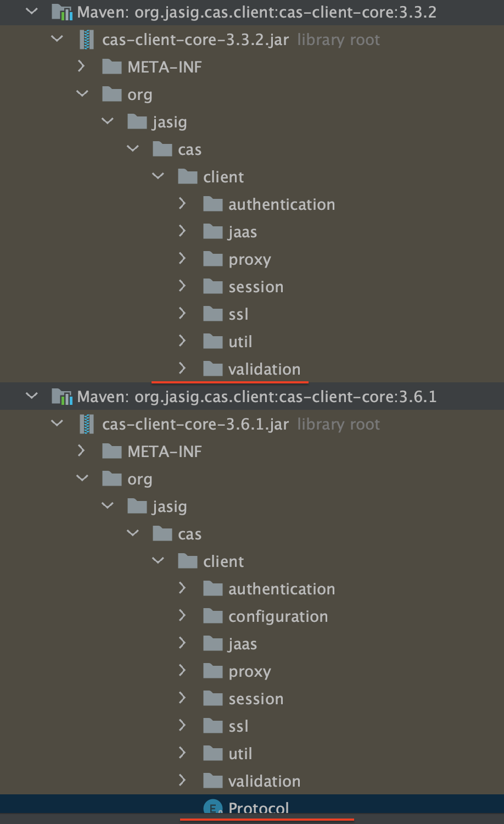This screenshot has height=824, width=504.
Task: Select "ssl" label in 3.6.1 jar
Action: pyautogui.click(x=239, y=726)
